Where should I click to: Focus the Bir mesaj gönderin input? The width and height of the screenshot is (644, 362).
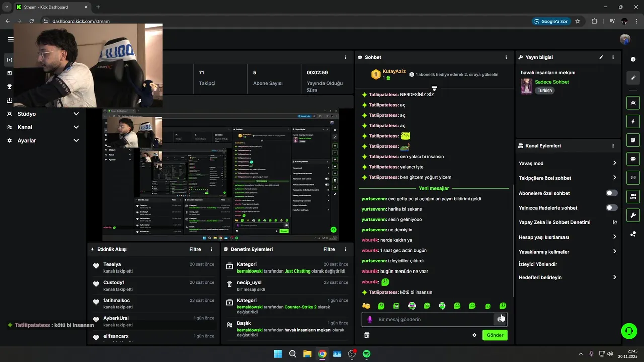coord(435,319)
